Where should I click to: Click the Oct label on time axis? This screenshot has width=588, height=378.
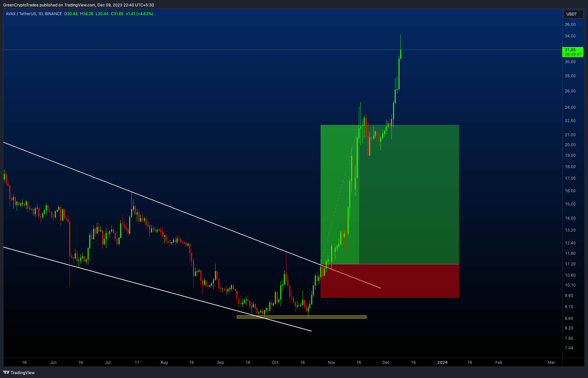pyautogui.click(x=275, y=363)
